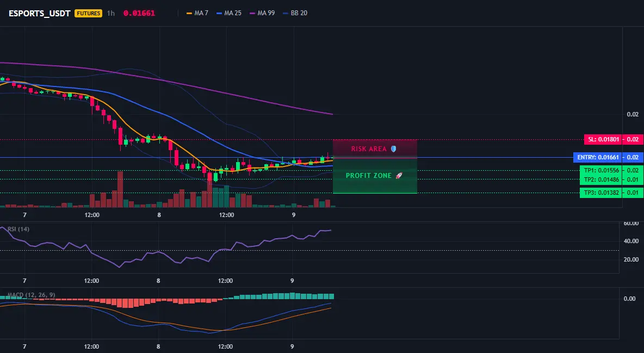Click the 0.00 value on MACD axis

(630, 299)
